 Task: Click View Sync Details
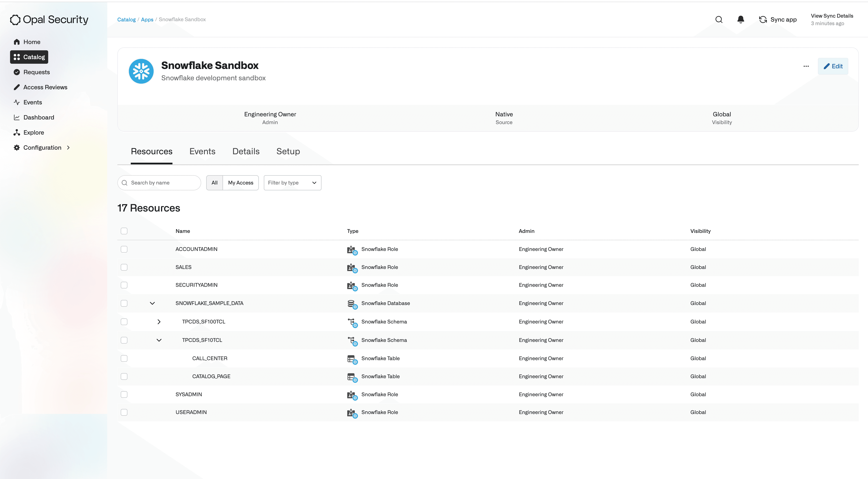[832, 16]
